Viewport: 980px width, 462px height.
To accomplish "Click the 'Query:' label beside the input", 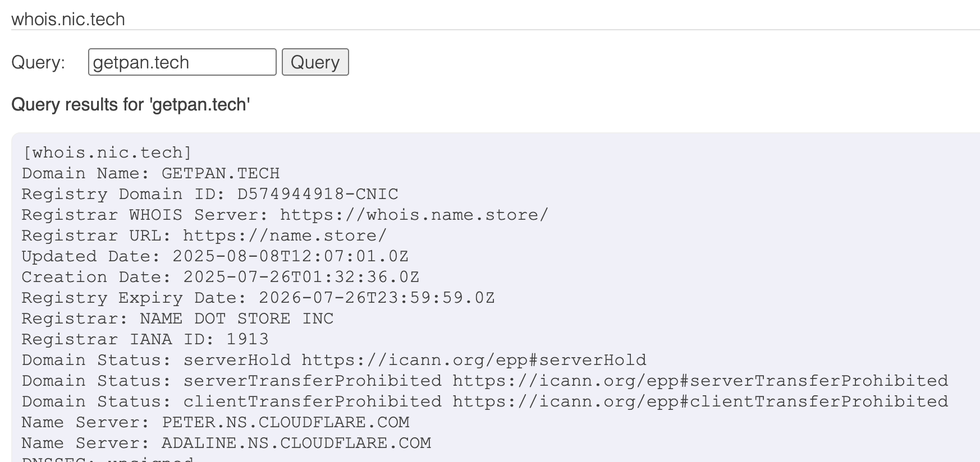I will (x=38, y=62).
